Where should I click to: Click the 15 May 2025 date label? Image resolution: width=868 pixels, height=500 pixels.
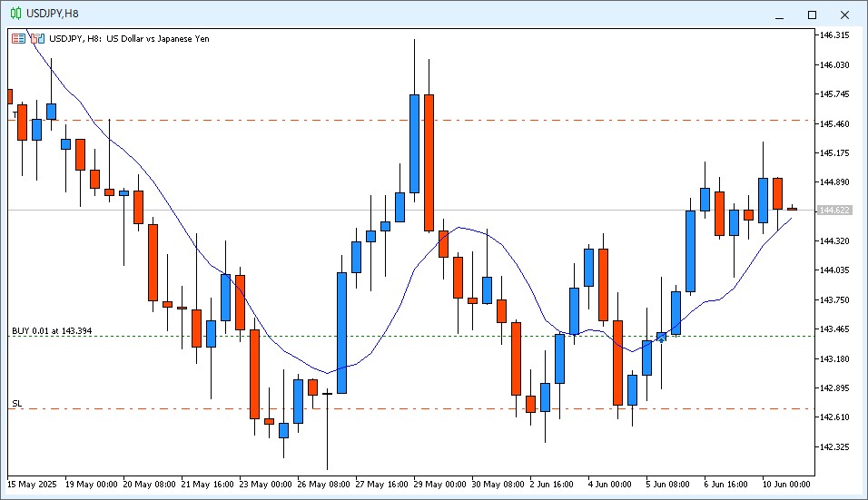pos(32,485)
